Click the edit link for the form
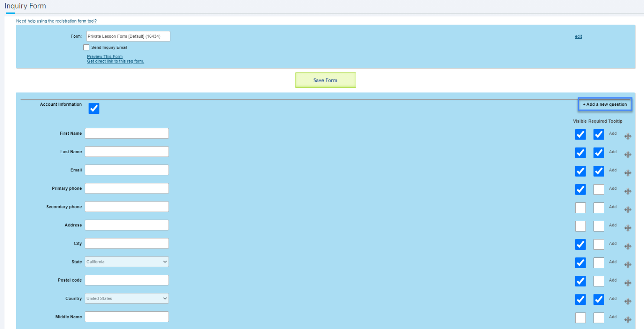Viewport: 644px width, 329px height. (x=578, y=37)
